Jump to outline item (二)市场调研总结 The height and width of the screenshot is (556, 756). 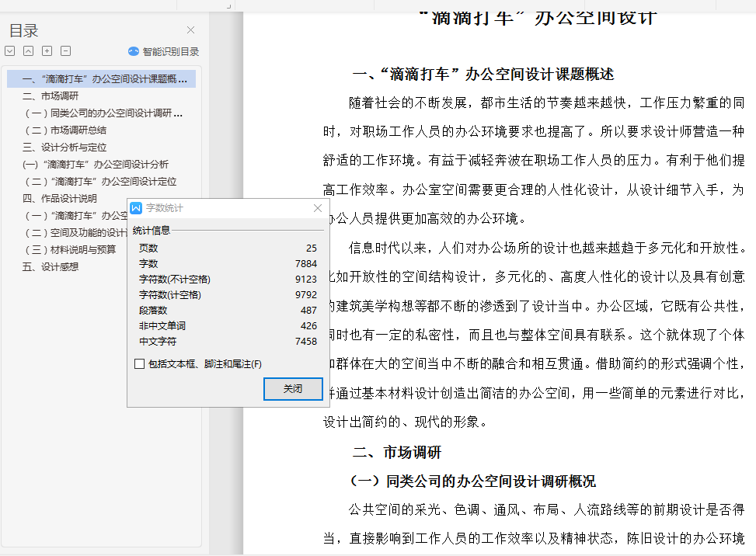click(x=65, y=130)
